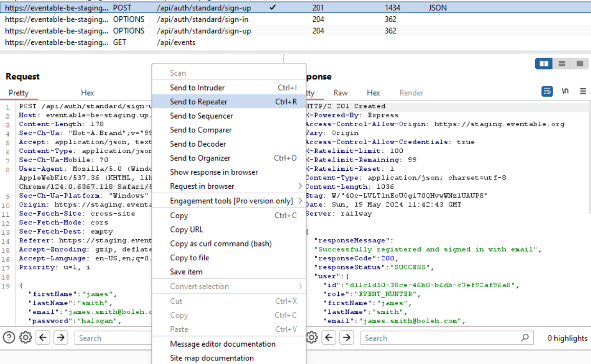Screen dimensions: 591x364
Task: Choose Send to Repeater
Action: tap(229, 102)
